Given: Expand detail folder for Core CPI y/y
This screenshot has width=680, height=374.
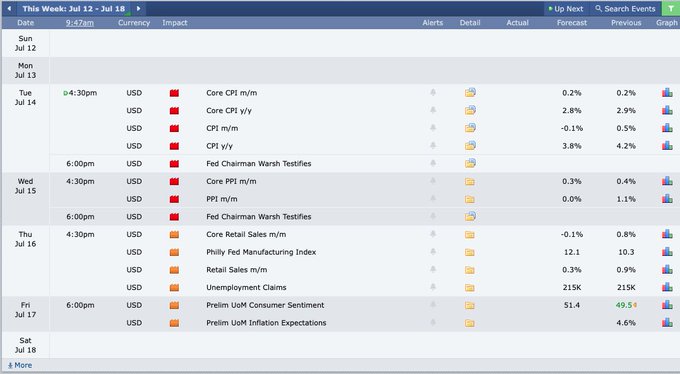Looking at the screenshot, I should point(470,110).
